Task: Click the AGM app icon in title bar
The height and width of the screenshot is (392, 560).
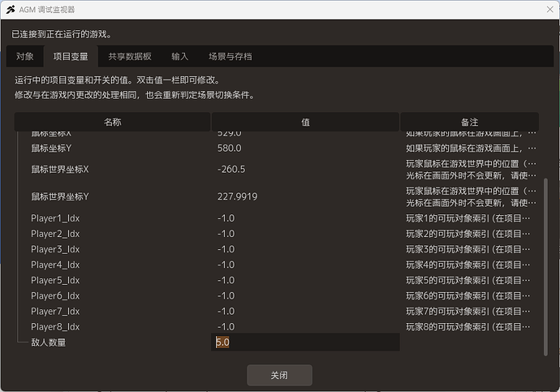Action: [x=11, y=10]
